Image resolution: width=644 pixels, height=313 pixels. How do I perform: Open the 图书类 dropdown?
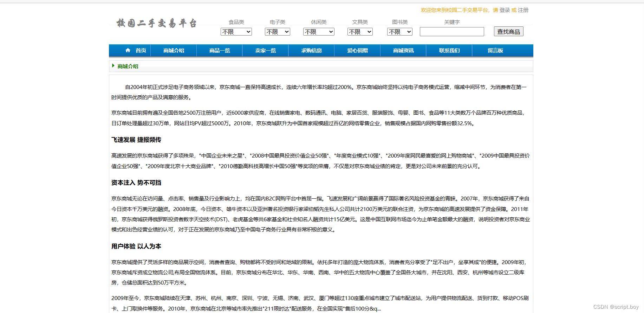pos(400,32)
